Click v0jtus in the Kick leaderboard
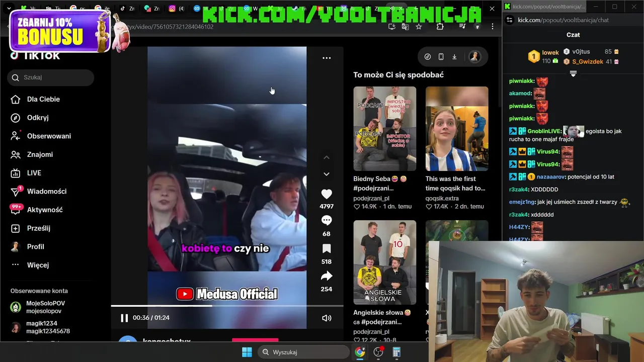This screenshot has width=644, height=362. click(581, 51)
